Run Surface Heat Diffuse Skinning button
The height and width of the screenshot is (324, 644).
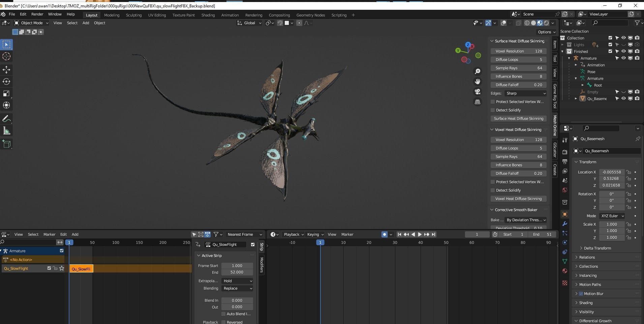518,119
